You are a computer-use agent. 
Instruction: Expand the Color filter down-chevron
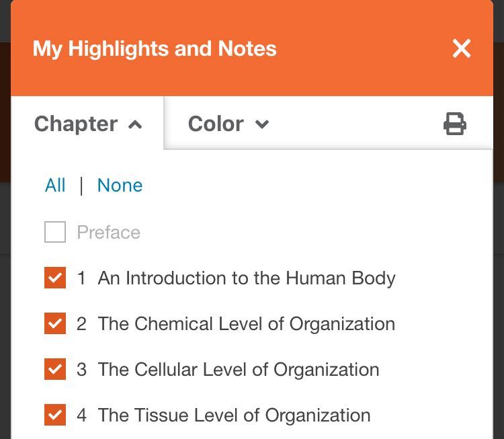(x=262, y=124)
